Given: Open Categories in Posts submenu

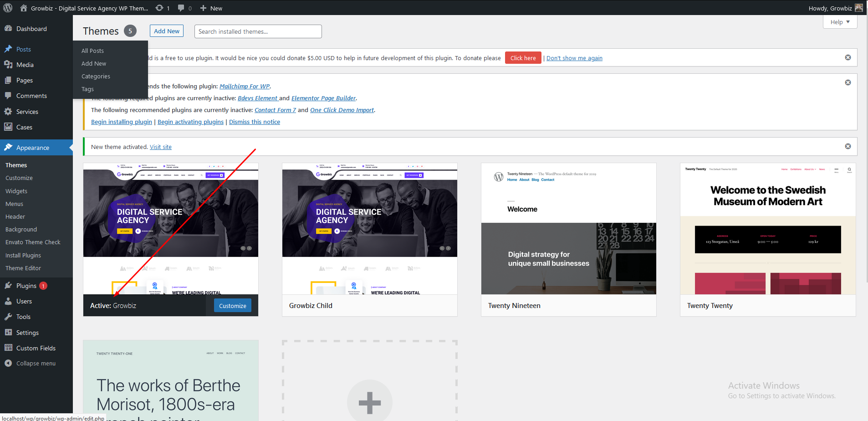Looking at the screenshot, I should tap(96, 76).
